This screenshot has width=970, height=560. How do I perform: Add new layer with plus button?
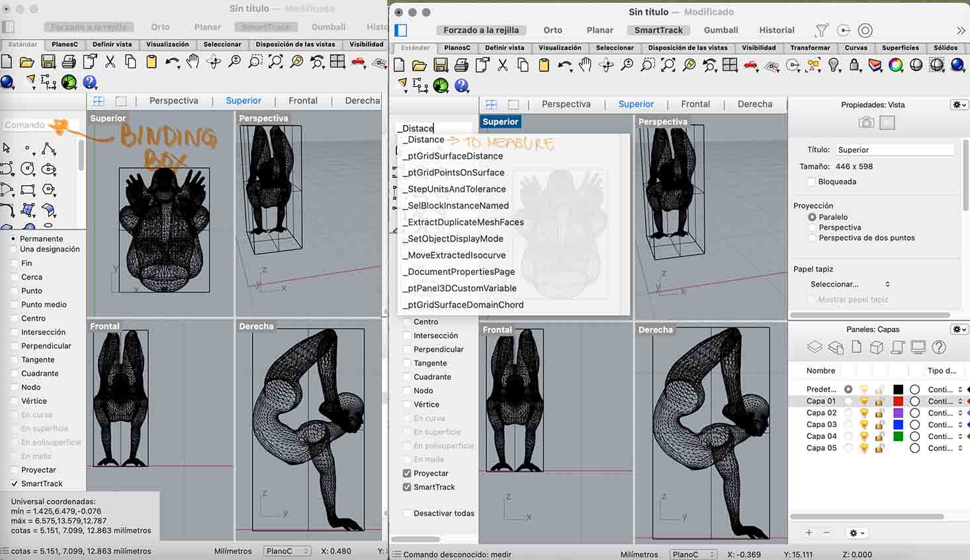coord(809,532)
